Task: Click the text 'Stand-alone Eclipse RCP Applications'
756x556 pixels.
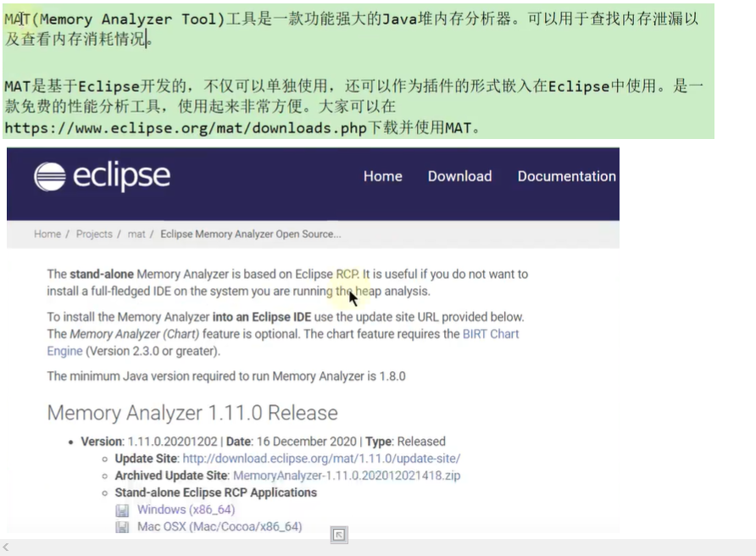Action: (x=215, y=492)
